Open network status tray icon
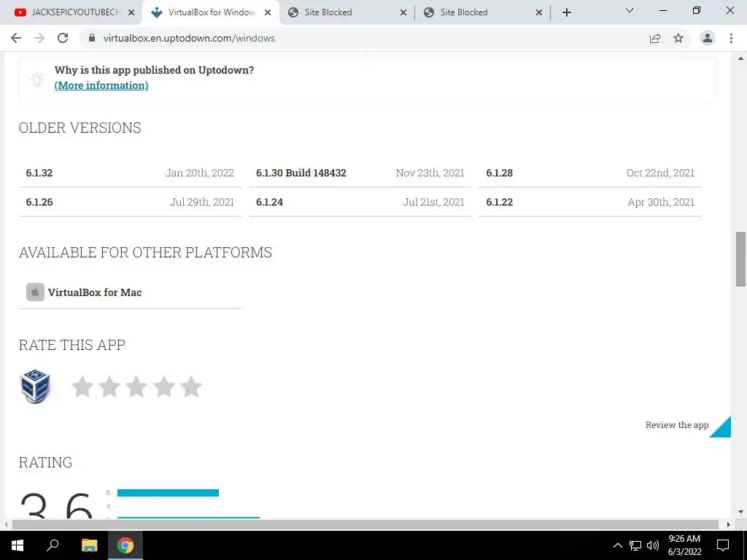The height and width of the screenshot is (560, 747). coord(635,545)
